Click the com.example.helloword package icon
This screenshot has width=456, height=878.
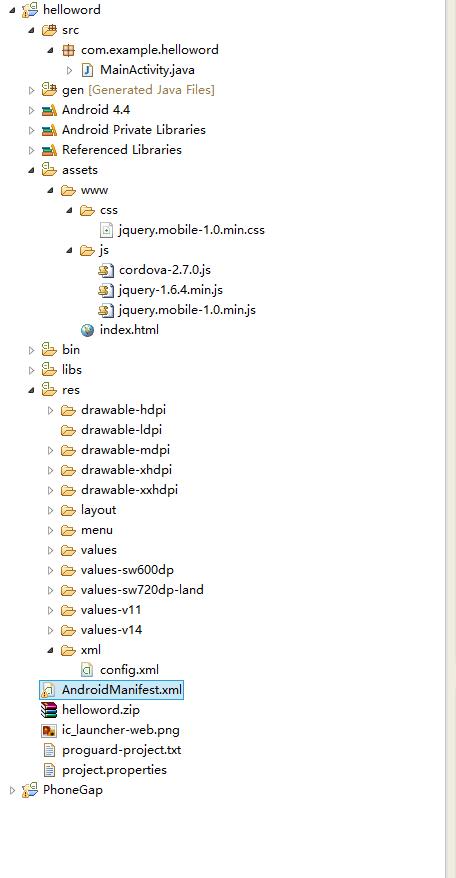68,50
